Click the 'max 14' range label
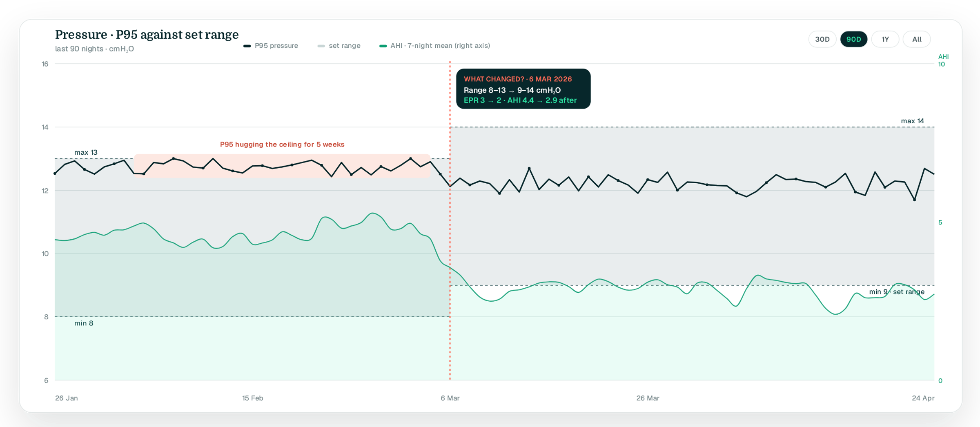 pos(912,121)
